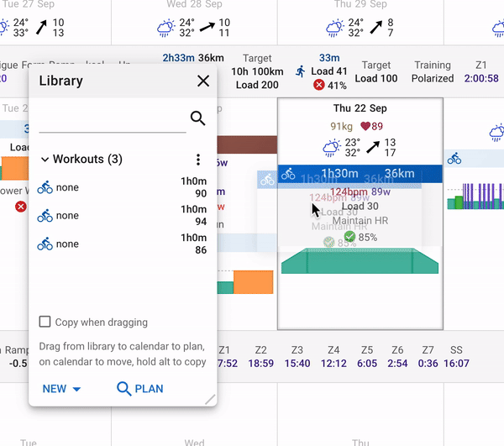Click the Thu 29 Sep weather icon

coord(334,28)
